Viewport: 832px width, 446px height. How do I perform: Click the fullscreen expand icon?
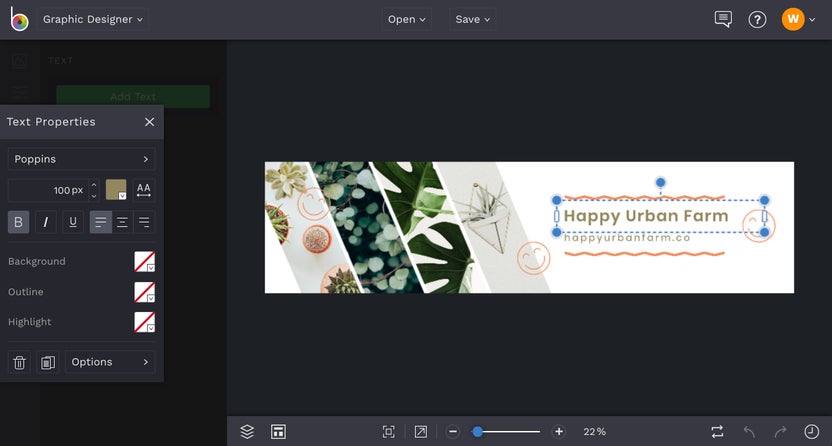tap(421, 432)
